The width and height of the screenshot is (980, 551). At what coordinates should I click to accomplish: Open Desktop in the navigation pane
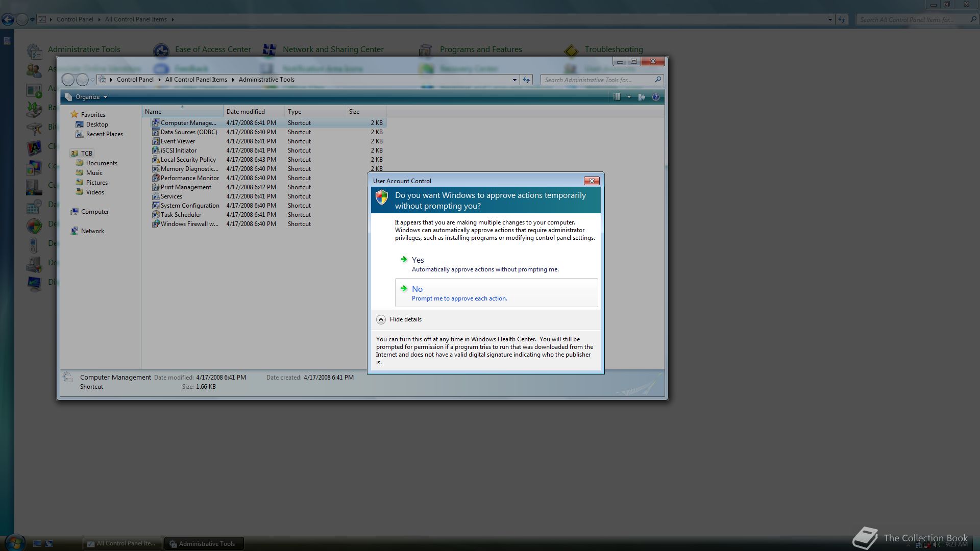(x=92, y=124)
